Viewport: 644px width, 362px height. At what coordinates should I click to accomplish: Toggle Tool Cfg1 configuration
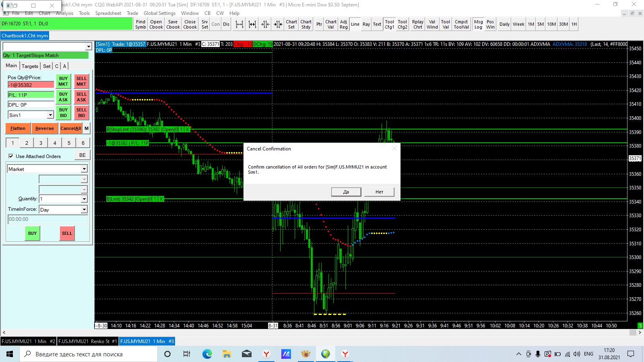coord(390,24)
